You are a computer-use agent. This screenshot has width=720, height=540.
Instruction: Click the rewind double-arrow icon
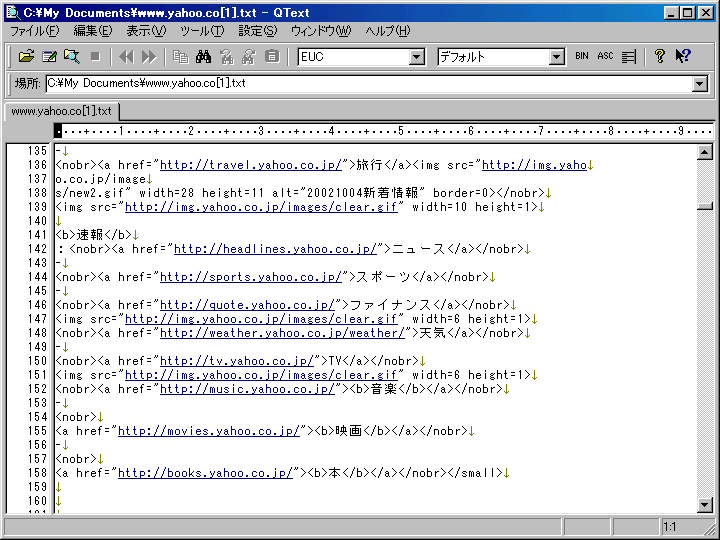coord(126,56)
